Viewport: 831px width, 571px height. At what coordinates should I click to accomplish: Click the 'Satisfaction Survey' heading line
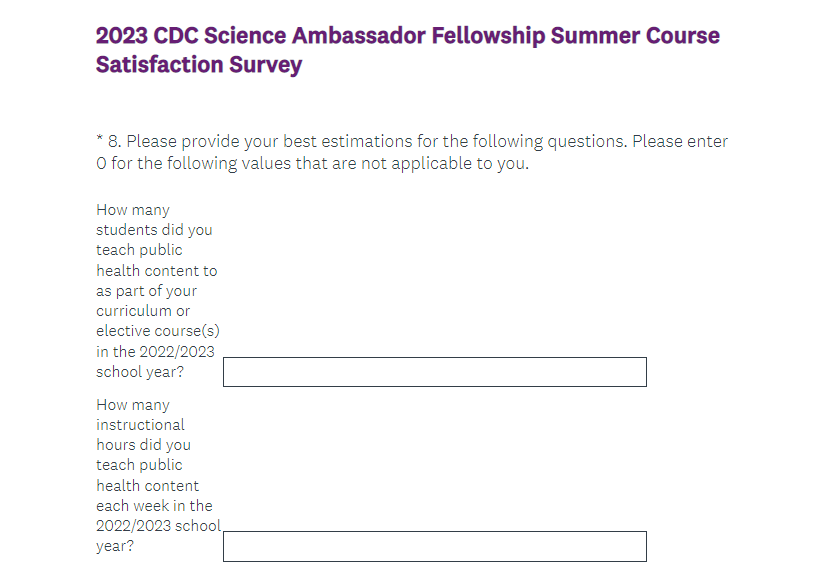(x=199, y=66)
